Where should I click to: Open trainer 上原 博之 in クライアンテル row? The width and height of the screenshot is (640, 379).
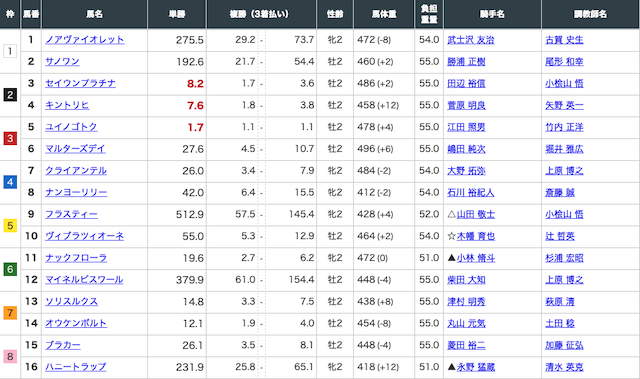[564, 171]
